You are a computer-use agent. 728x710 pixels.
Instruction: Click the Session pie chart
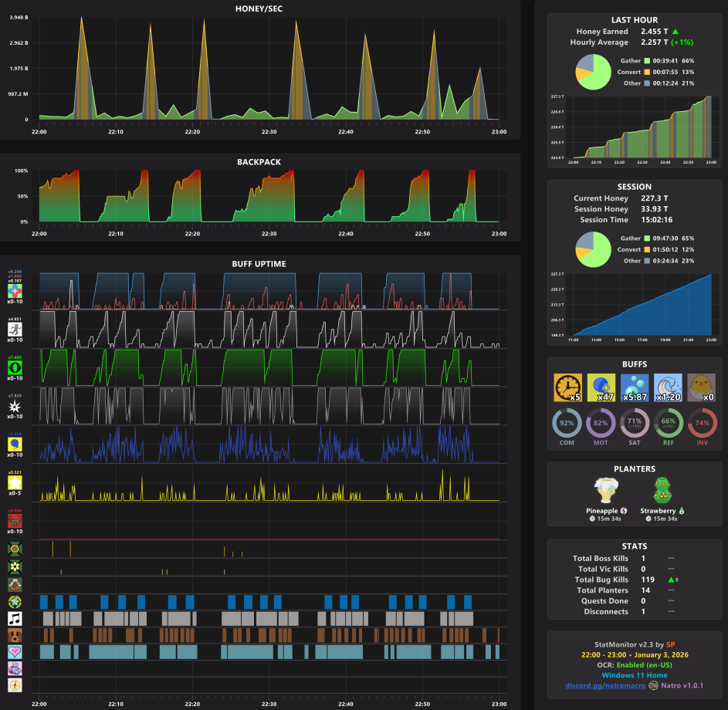tap(593, 250)
